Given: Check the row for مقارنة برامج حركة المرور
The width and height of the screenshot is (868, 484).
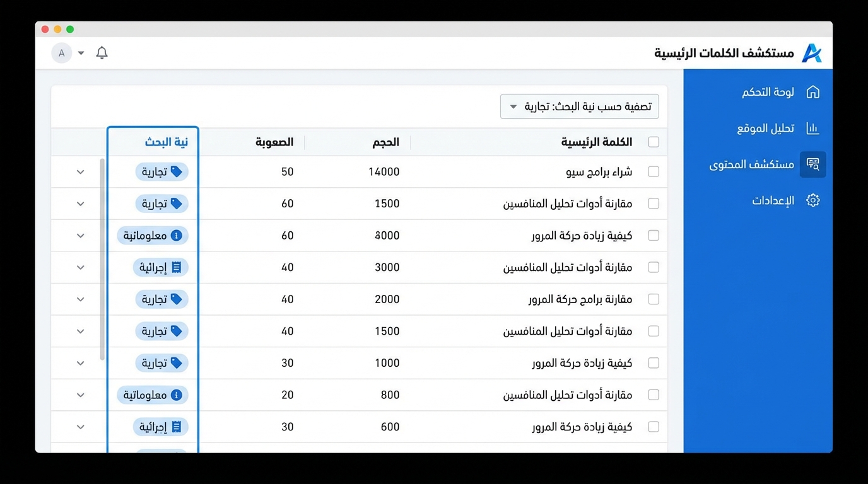Looking at the screenshot, I should 654,299.
